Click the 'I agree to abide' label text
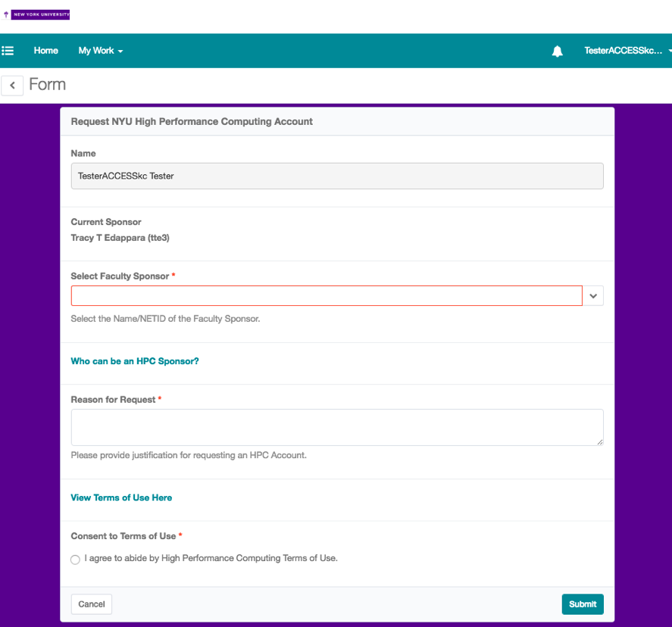 pyautogui.click(x=211, y=558)
